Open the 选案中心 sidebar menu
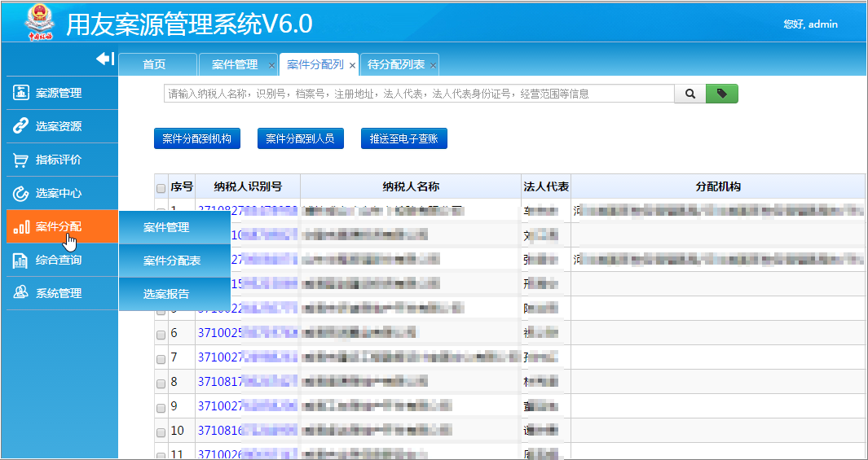This screenshot has width=868, height=460. click(62, 193)
